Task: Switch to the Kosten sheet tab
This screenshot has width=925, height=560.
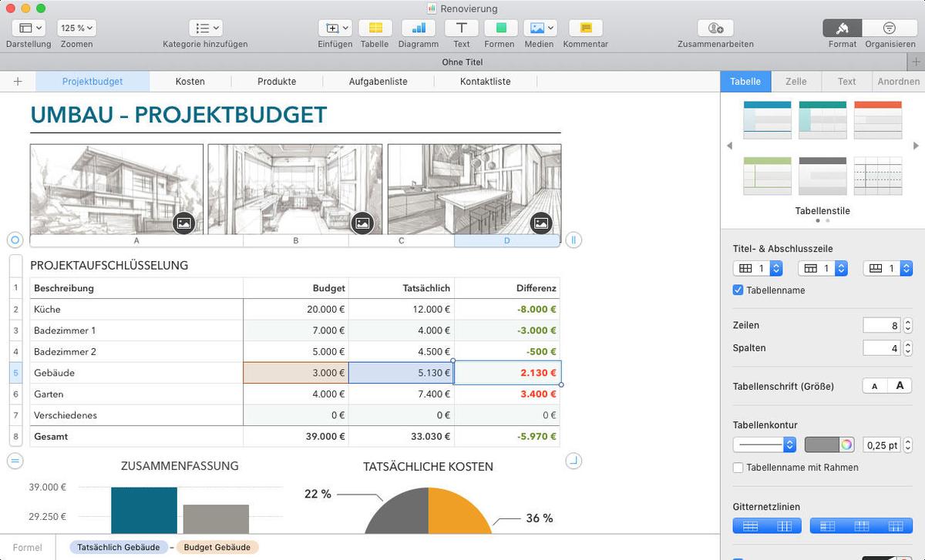Action: pos(190,81)
